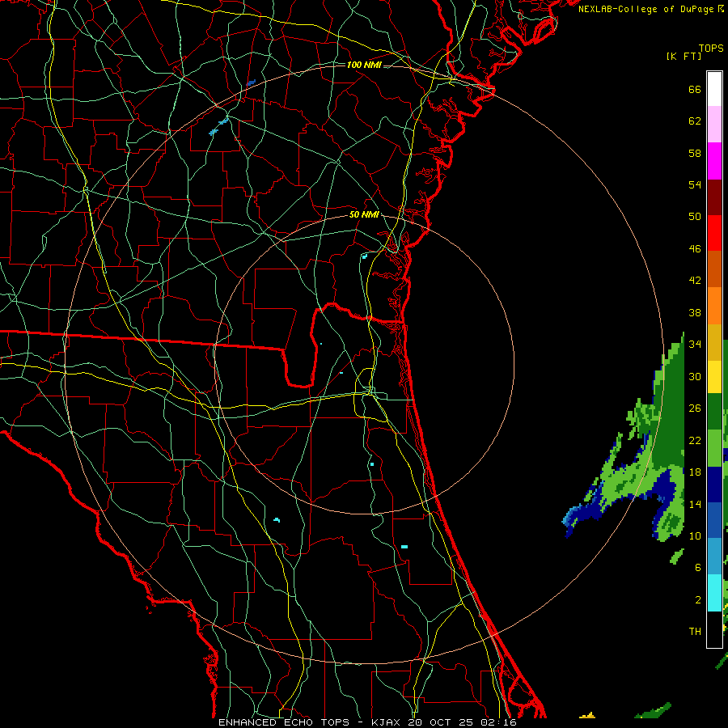
Task: Click the legend value 46
Action: (x=695, y=249)
